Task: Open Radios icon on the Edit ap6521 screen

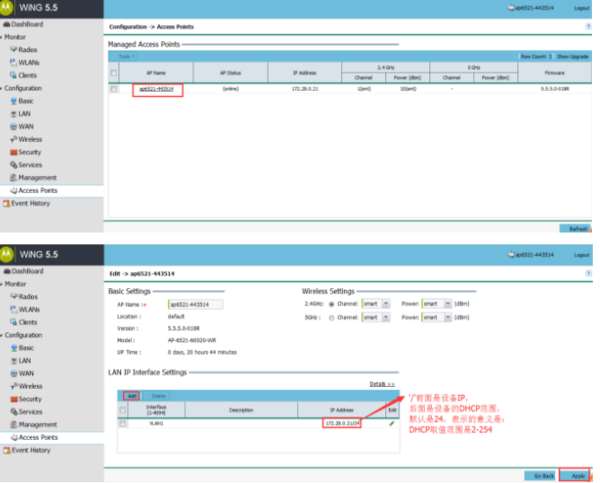Action: [14, 297]
